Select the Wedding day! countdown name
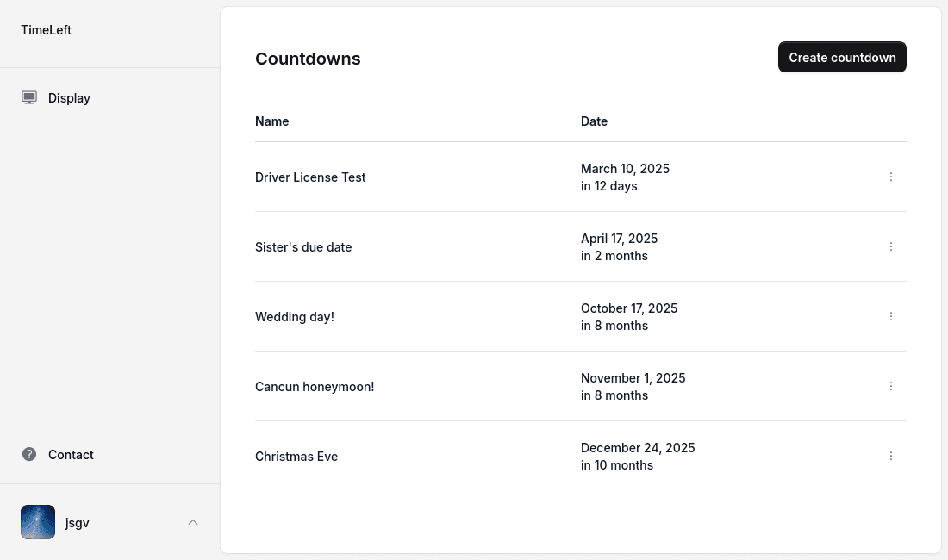948x560 pixels. point(295,317)
